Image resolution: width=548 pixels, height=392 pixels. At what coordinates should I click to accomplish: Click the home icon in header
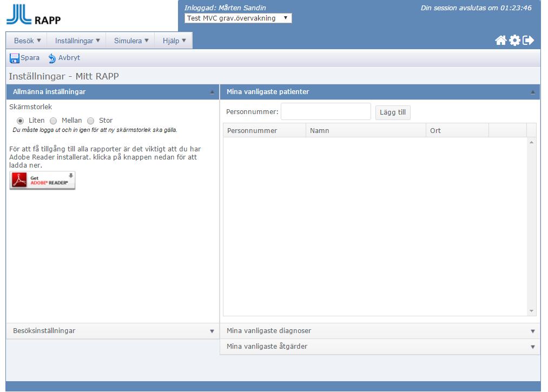coord(500,41)
